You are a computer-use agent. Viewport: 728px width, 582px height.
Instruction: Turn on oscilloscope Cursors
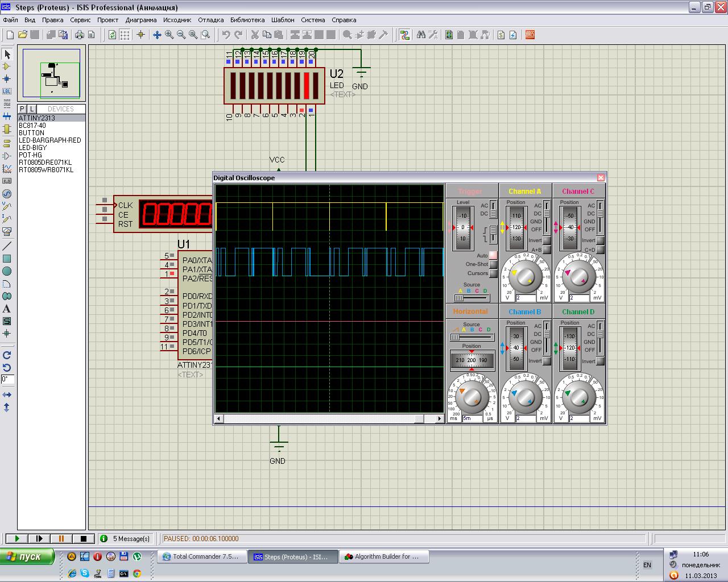click(493, 273)
